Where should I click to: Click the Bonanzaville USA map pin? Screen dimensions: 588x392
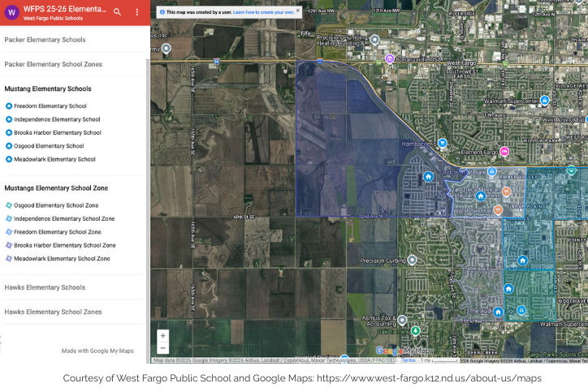(x=390, y=58)
